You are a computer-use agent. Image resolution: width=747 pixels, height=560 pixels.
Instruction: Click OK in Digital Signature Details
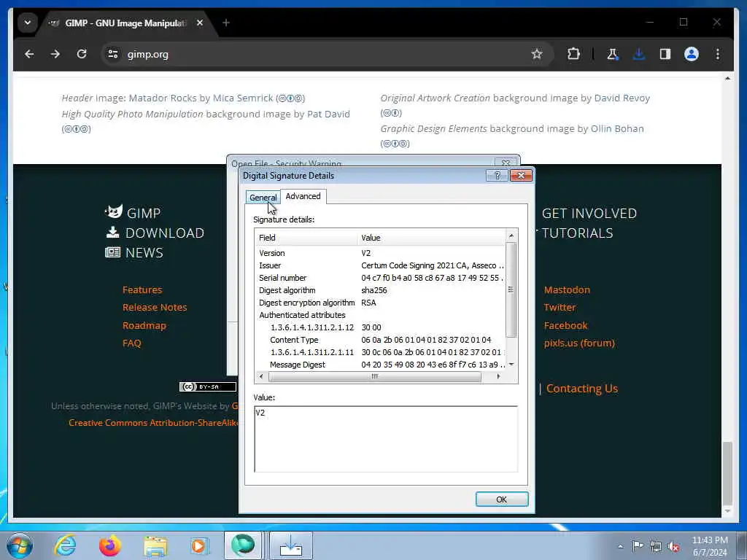pyautogui.click(x=502, y=499)
